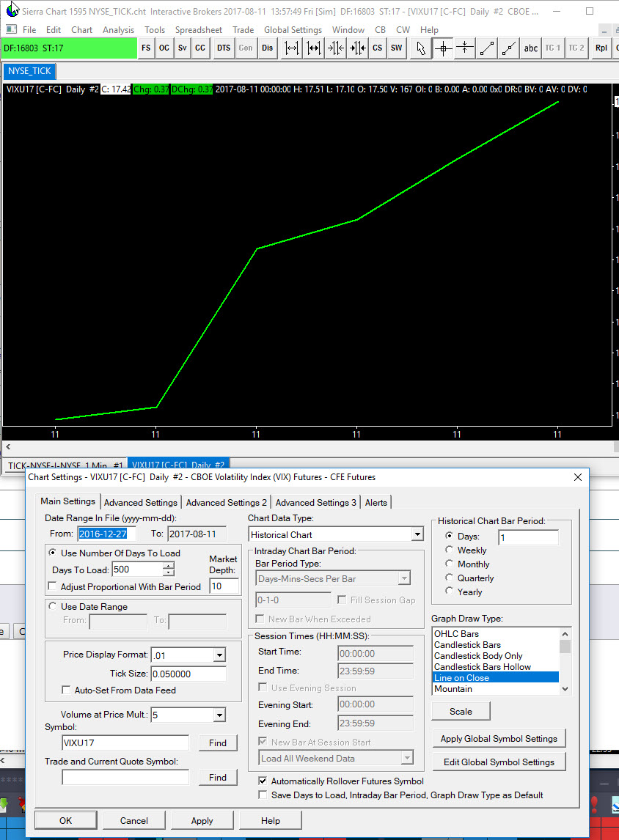Screen dimensions: 619x840
Task: Open the Advanced Settings 2 tab
Action: [x=226, y=503]
